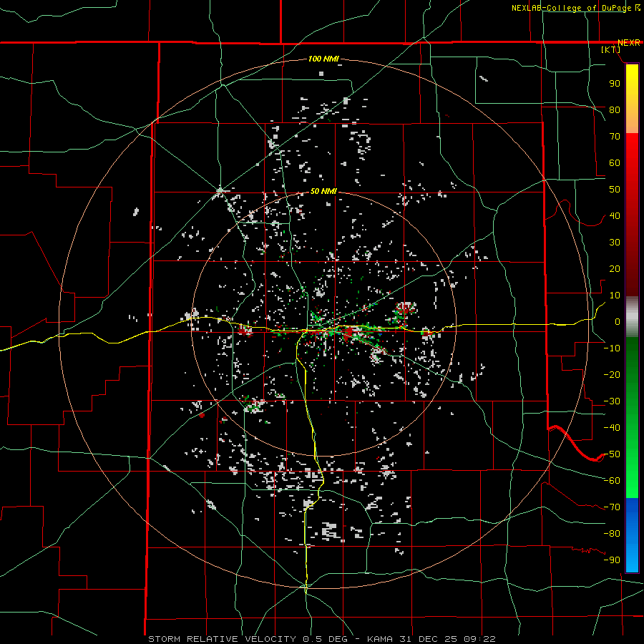Click the -10 value on the velocity scale
This screenshot has width=644, height=644.
[612, 348]
